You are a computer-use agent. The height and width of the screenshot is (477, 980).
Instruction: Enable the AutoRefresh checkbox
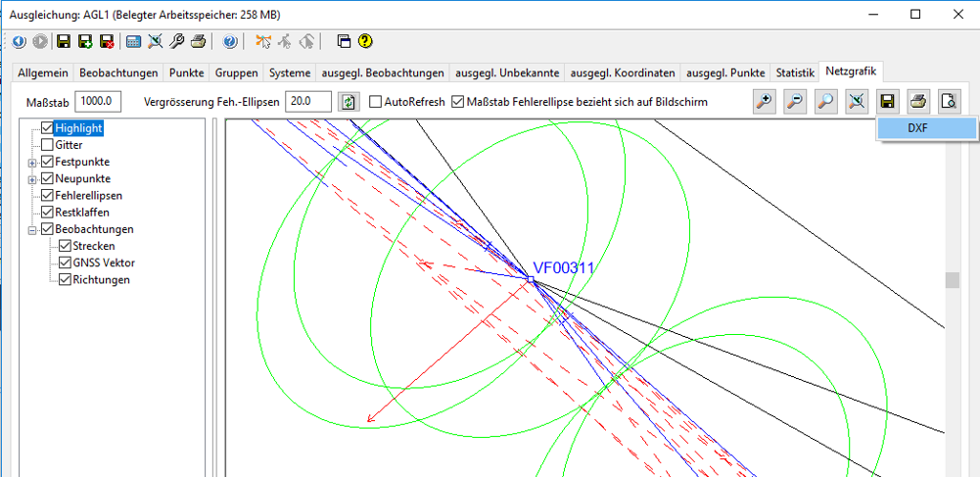tap(375, 102)
